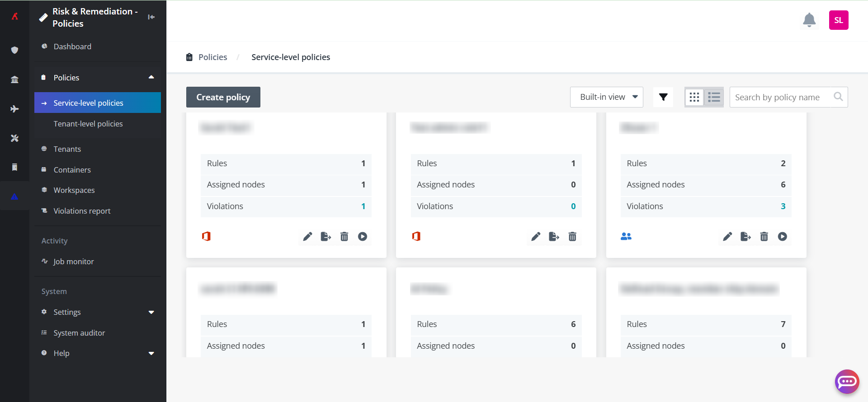The image size is (868, 402).
Task: Click Office icon on second policy card
Action: [x=416, y=236]
